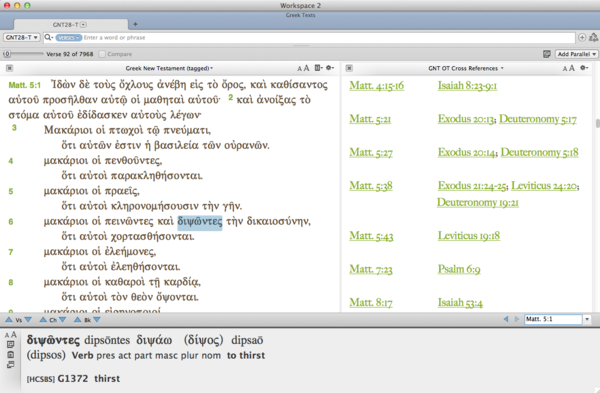Toggle the recycle icon at the toolbar end
Screen dimensions: 600x393
593,38
